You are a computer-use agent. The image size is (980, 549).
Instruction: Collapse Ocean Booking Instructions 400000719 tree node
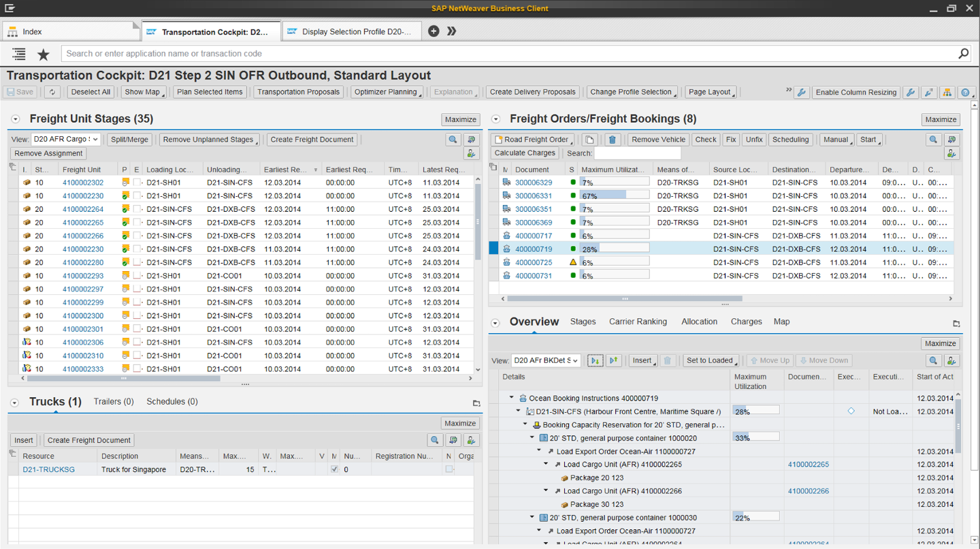click(512, 398)
